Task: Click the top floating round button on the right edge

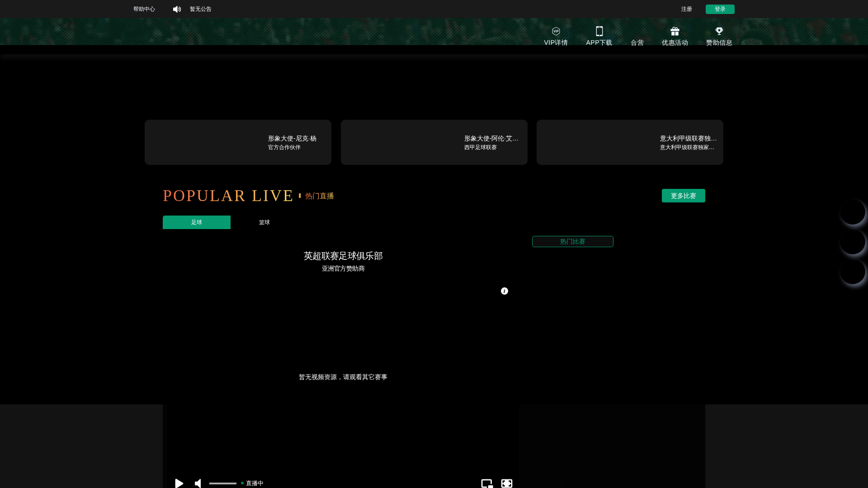Action: pos(853,212)
